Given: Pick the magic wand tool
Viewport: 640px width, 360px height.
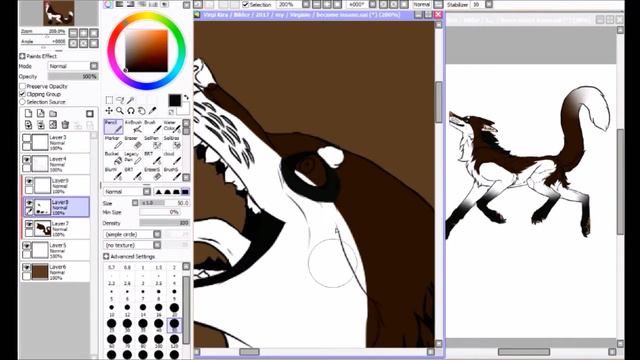Looking at the screenshot, I should pos(131,100).
